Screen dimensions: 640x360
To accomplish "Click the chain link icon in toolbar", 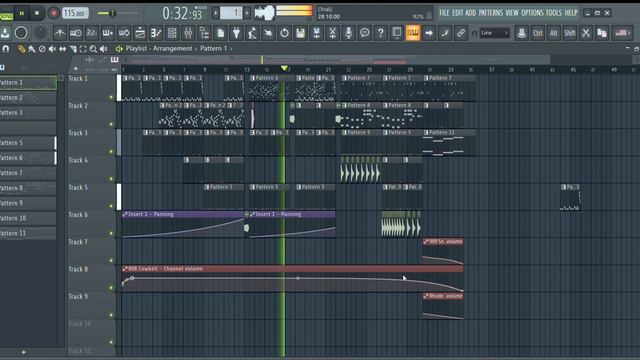I will point(461,33).
